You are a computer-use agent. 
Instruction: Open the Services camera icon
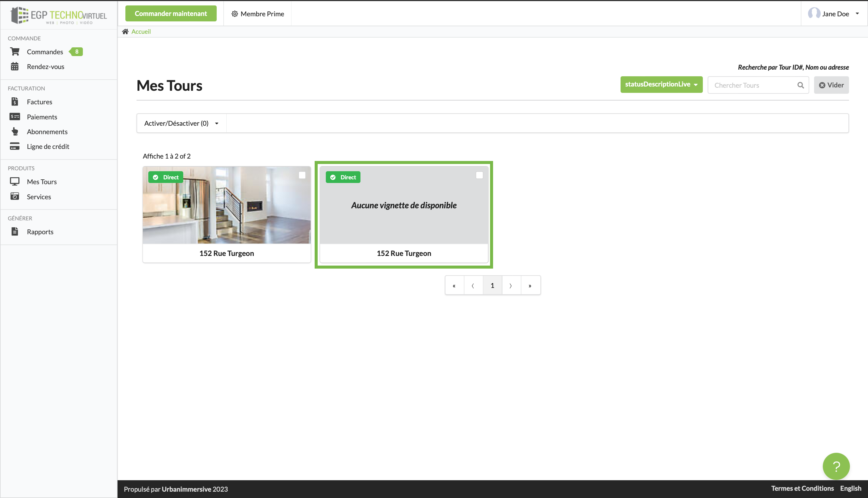tap(15, 196)
